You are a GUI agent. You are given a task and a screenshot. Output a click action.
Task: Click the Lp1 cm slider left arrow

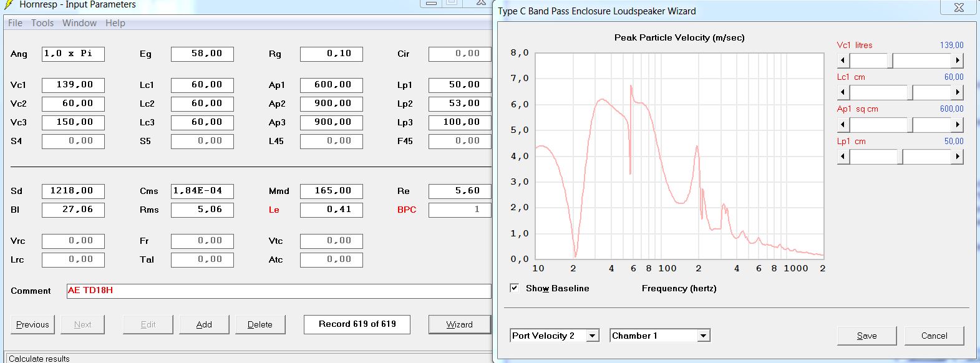pyautogui.click(x=843, y=157)
